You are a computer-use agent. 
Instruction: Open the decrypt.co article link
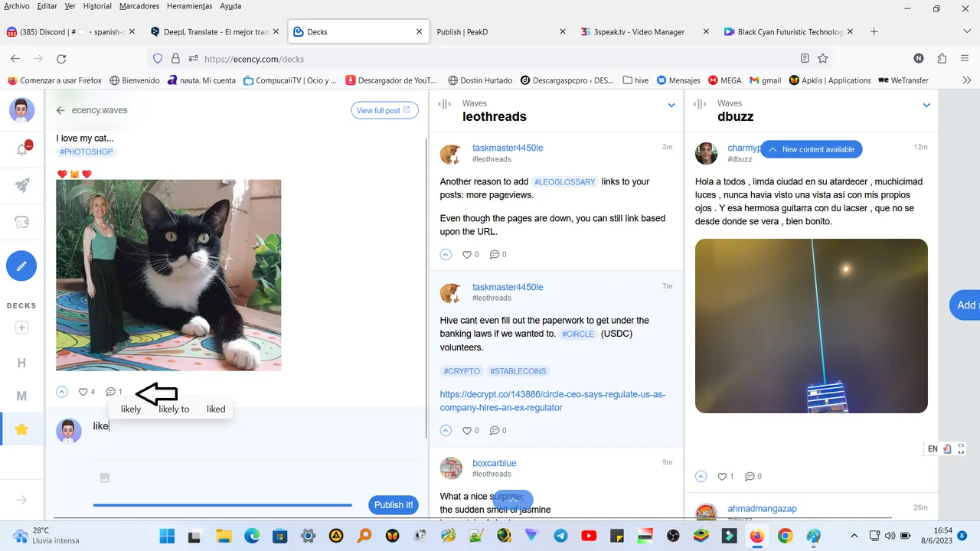pos(552,401)
